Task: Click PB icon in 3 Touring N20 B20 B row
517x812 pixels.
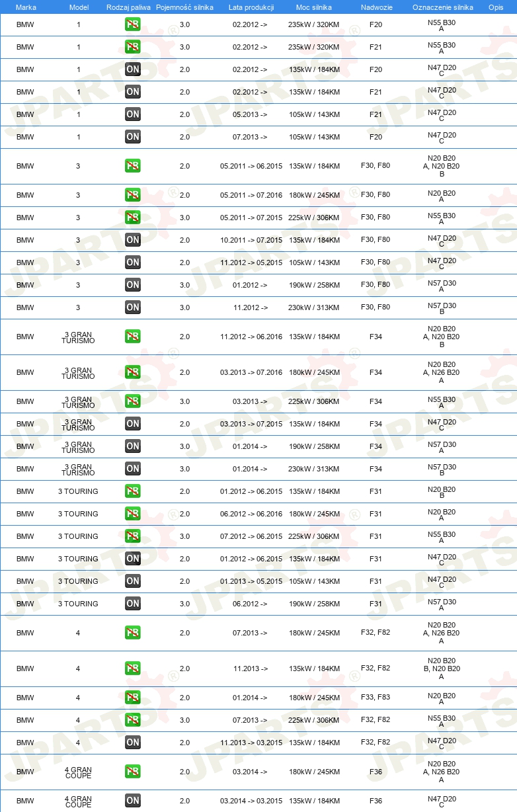Action: [x=133, y=491]
